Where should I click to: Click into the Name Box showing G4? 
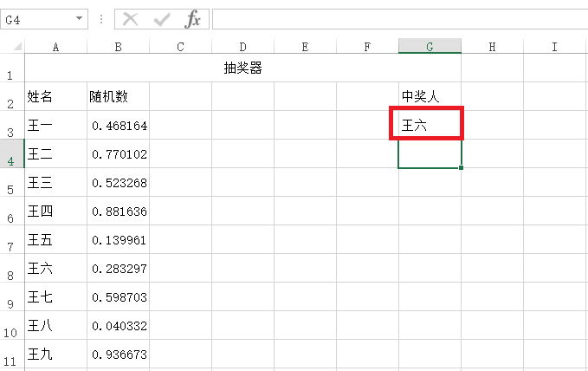[37, 19]
